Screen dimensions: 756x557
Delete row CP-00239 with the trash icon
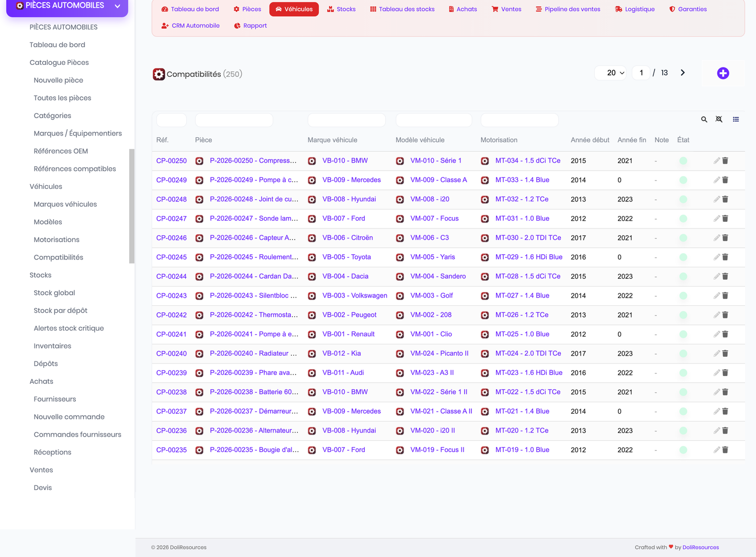coord(725,373)
